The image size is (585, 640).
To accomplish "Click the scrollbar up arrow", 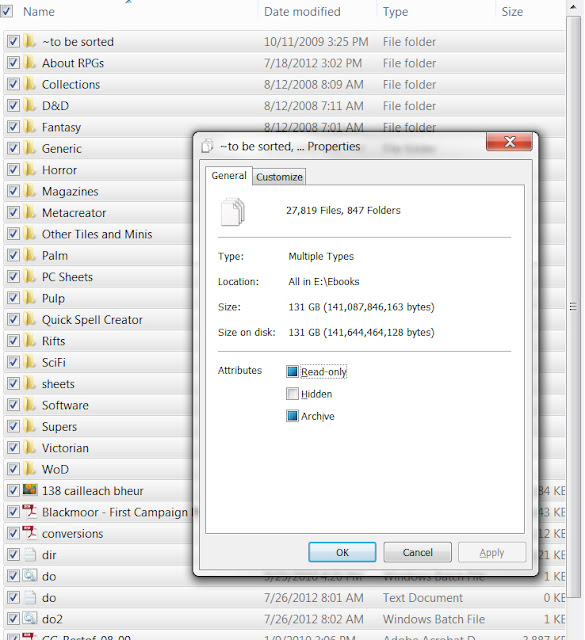I will (573, 7).
